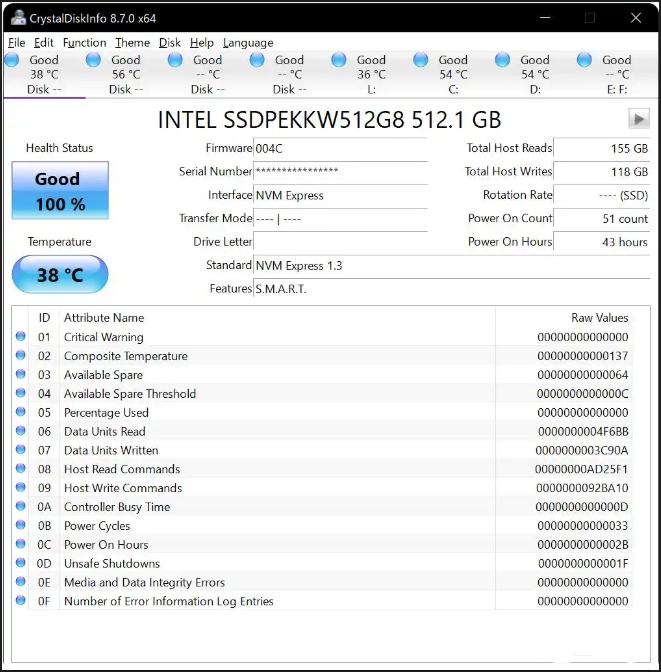Viewport: 661px width, 672px height.
Task: Click the empty Drive Letter field
Action: click(x=340, y=242)
